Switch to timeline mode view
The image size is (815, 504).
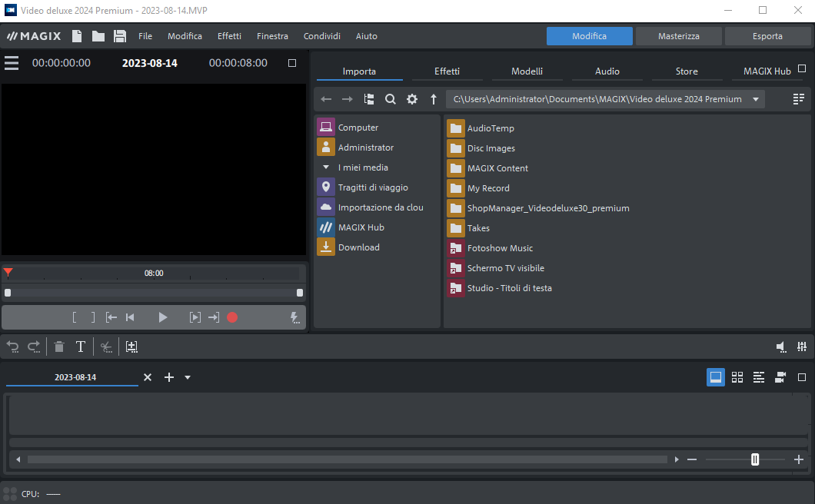click(759, 377)
